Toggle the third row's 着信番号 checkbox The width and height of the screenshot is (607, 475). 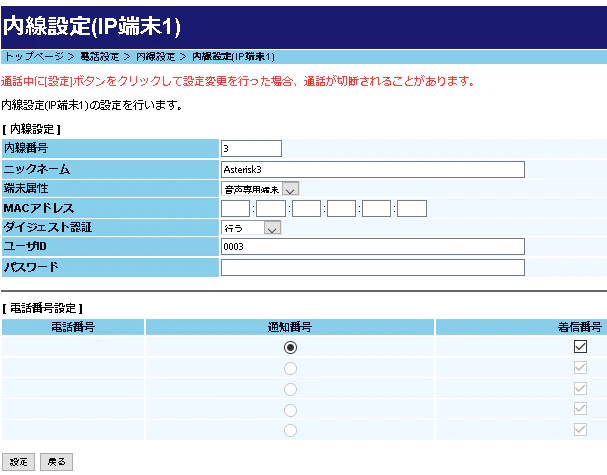click(x=580, y=388)
